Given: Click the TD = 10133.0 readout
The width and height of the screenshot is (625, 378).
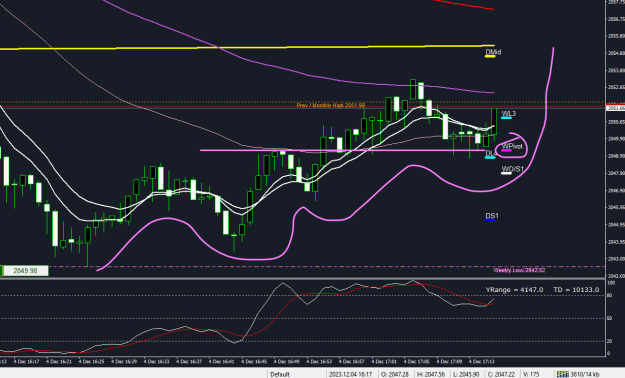Looking at the screenshot, I should pos(576,289).
